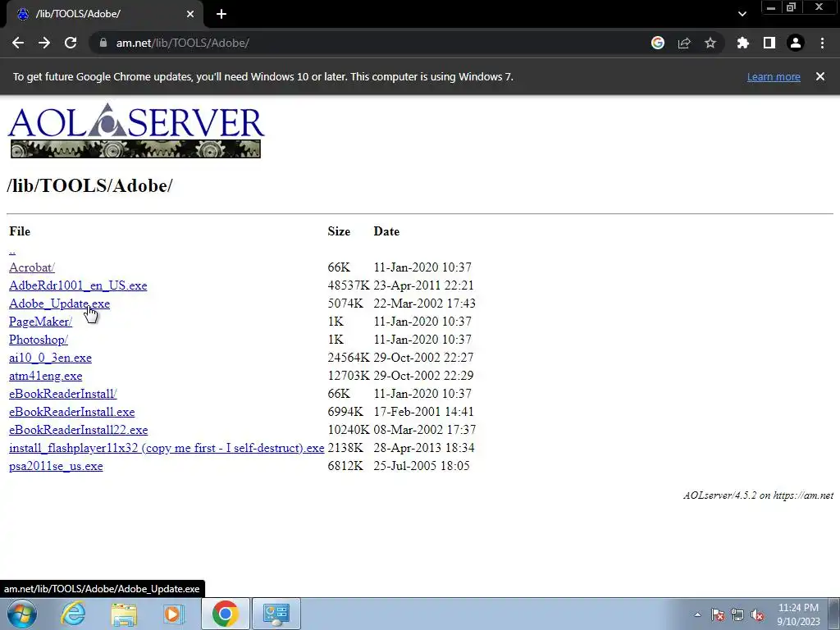View site information lock icon

point(103,43)
